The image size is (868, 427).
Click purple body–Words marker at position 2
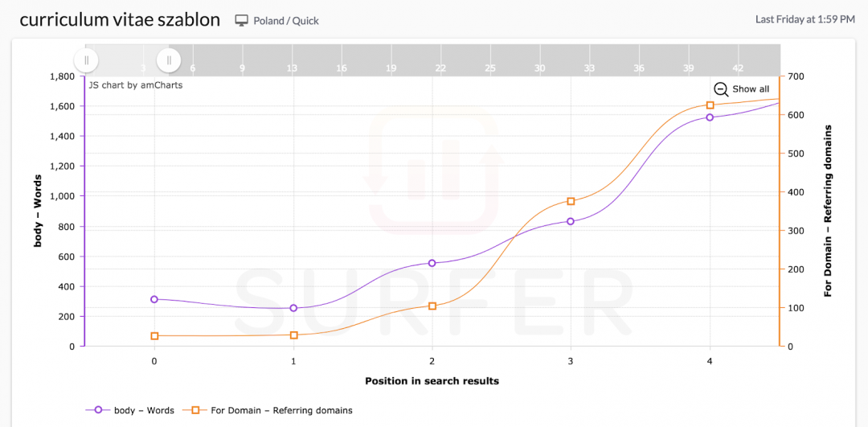(432, 263)
